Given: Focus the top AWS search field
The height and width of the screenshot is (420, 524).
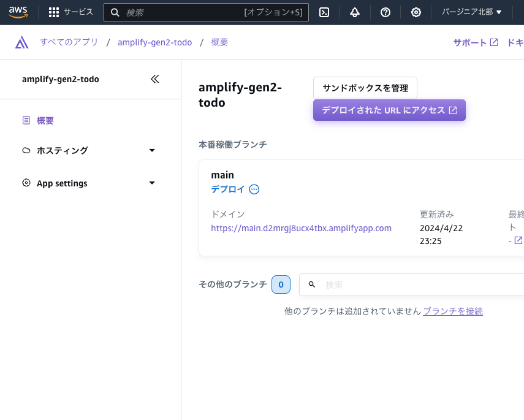Looking at the screenshot, I should 206,12.
